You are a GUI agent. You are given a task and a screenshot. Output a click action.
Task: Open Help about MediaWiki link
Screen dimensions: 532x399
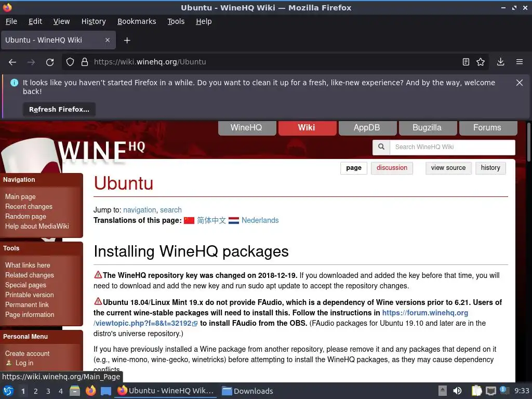37,227
